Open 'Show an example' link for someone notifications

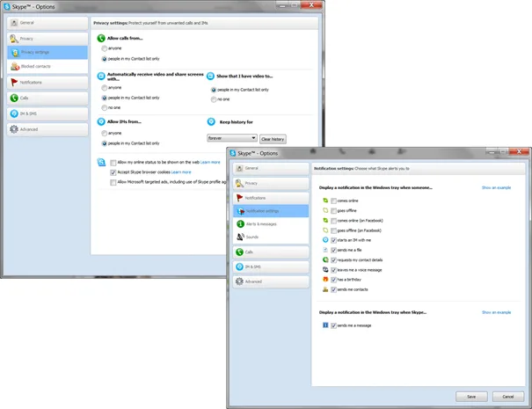pos(496,187)
